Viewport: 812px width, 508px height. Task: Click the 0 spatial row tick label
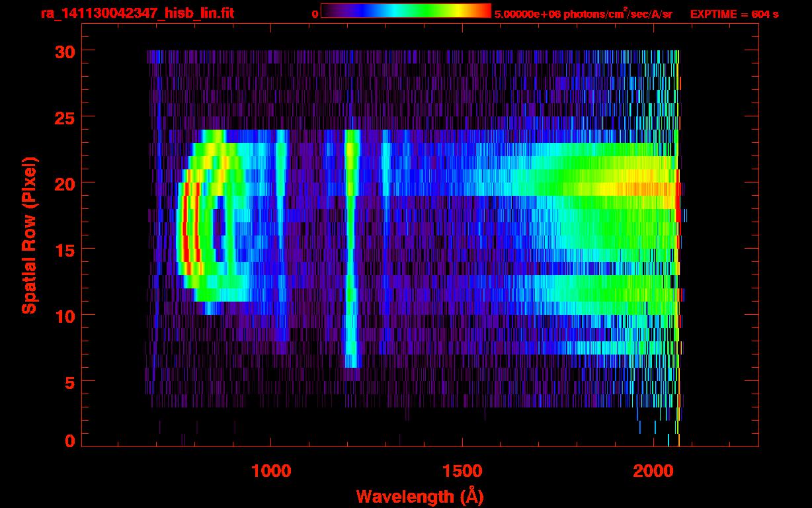click(70, 441)
